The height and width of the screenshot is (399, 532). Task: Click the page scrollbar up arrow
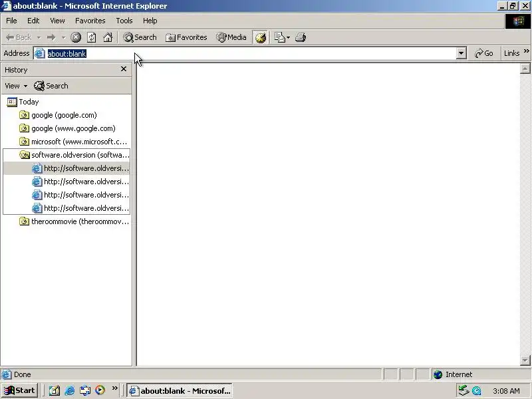coord(525,69)
